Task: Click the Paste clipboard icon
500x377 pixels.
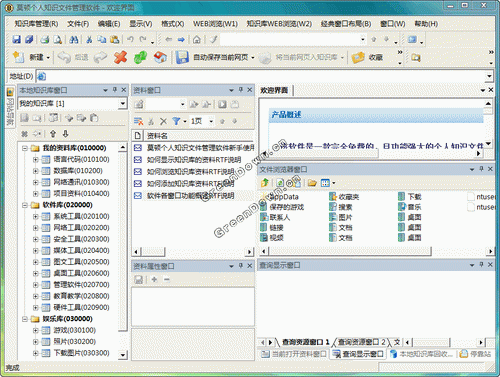Action: coord(114,40)
